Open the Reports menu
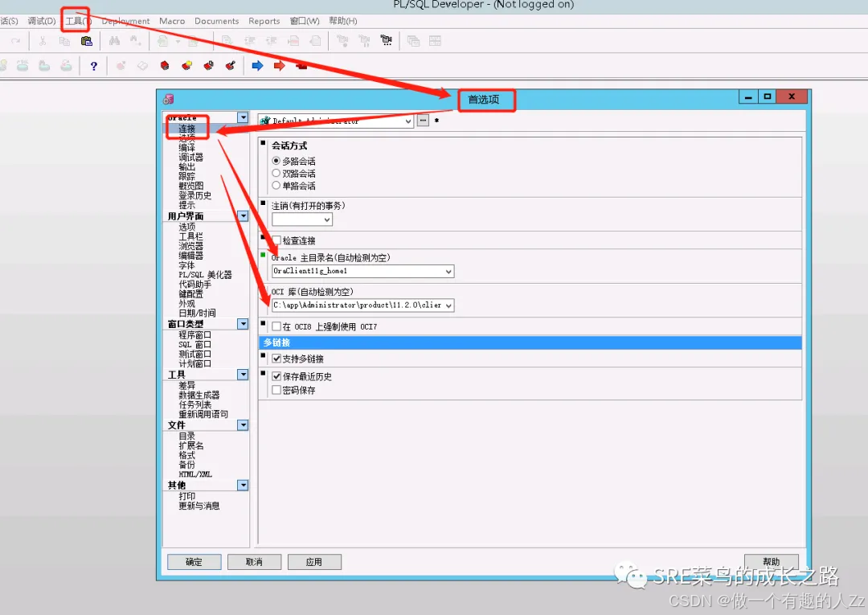This screenshot has height=615, width=868. 264,21
